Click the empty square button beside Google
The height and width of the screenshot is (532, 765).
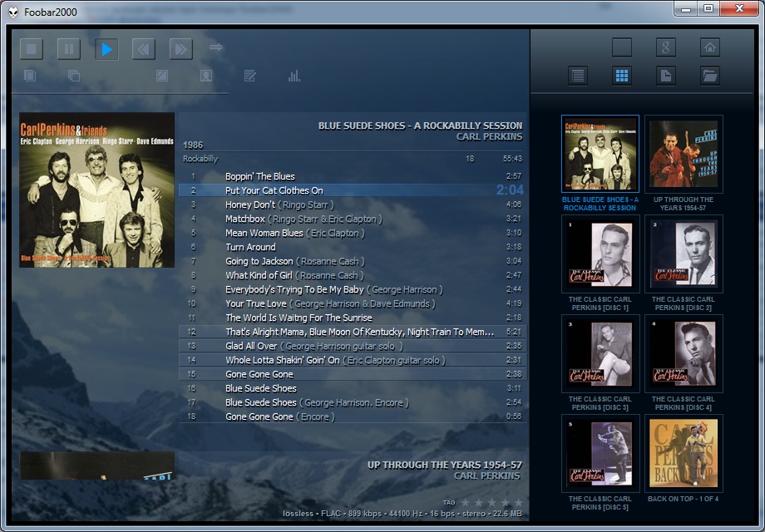click(x=622, y=47)
